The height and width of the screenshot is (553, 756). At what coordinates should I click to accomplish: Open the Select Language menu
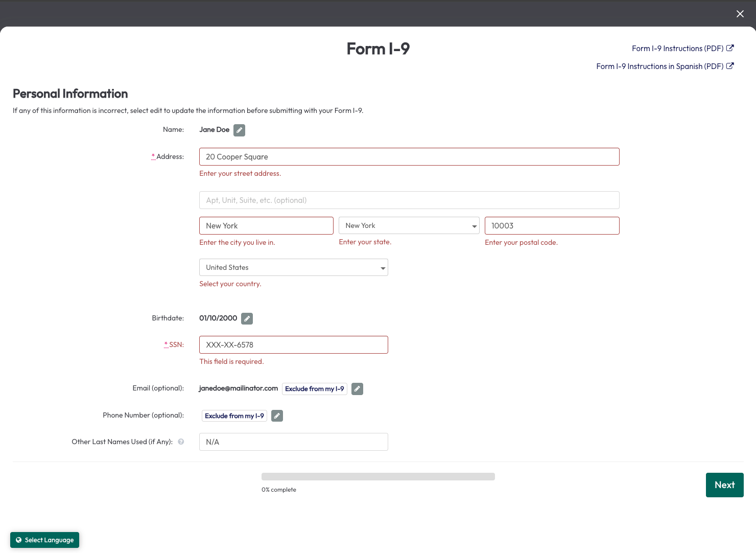click(45, 540)
